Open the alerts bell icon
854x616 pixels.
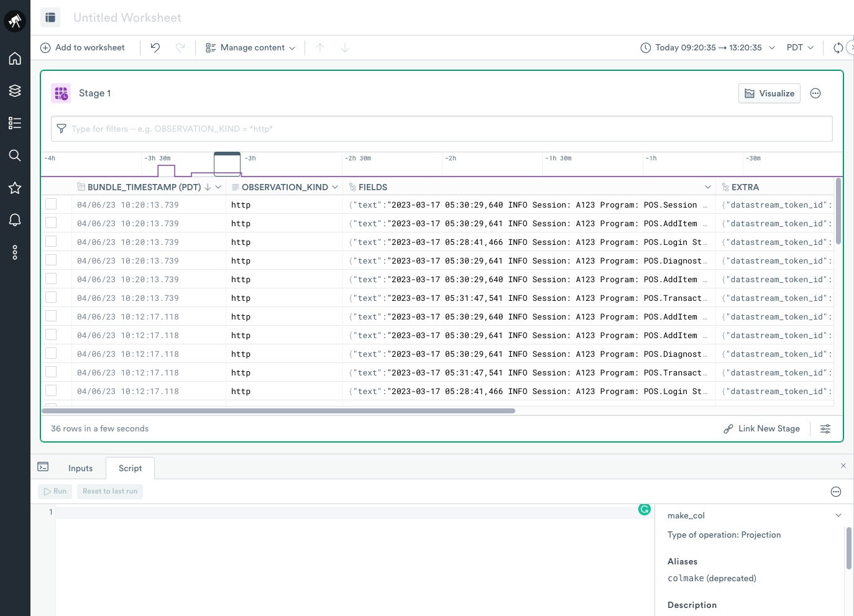(x=15, y=220)
